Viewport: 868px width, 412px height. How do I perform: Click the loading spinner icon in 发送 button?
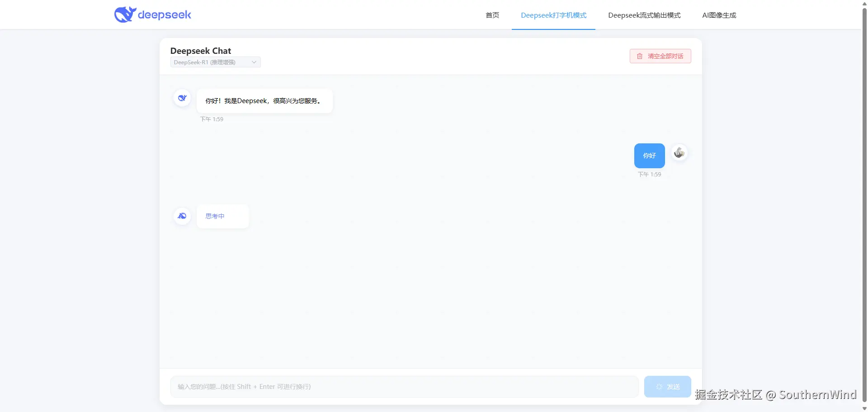[659, 387]
